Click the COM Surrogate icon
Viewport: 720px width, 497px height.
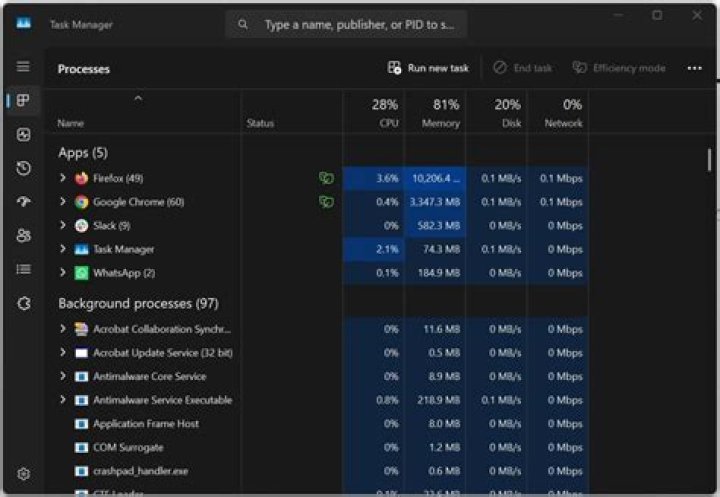point(81,447)
